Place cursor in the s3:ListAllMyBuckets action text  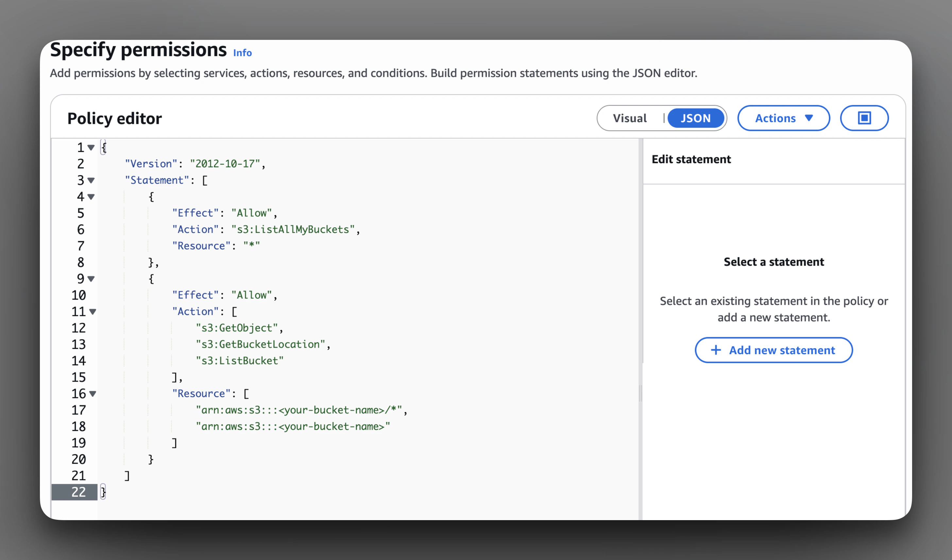pyautogui.click(x=293, y=229)
